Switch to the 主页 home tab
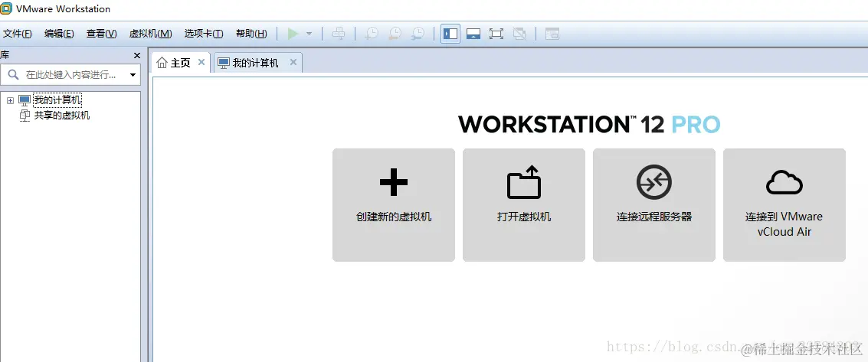Viewport: 868px width, 362px height. click(x=181, y=63)
